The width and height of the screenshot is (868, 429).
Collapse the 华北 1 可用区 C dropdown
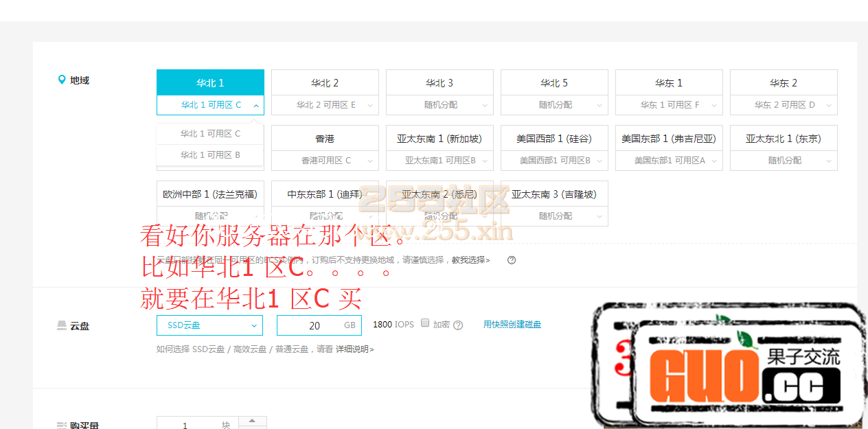pos(257,107)
